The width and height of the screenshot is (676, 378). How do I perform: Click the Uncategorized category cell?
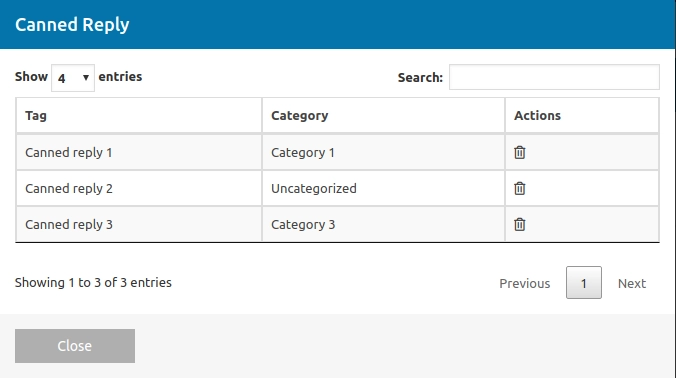[383, 188]
